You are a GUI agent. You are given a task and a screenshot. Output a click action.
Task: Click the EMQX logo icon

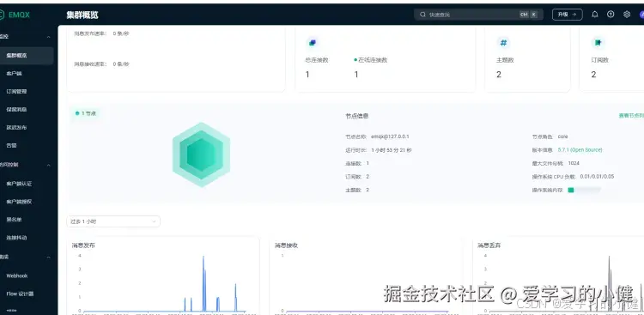[x=2, y=15]
